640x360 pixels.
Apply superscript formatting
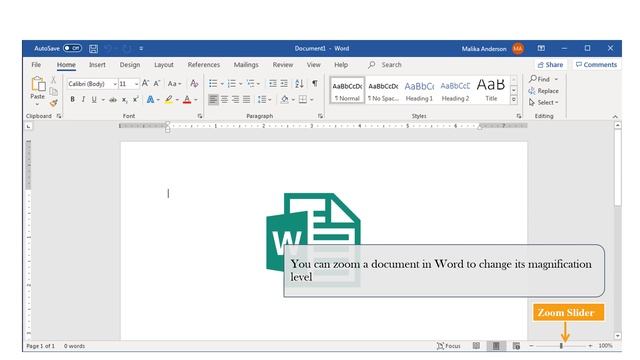[x=136, y=100]
